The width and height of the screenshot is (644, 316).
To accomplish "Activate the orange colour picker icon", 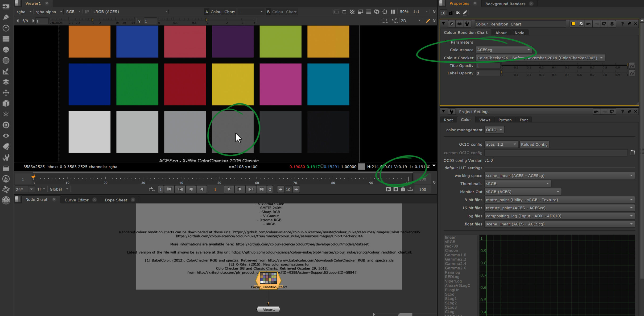I will click(x=428, y=21).
